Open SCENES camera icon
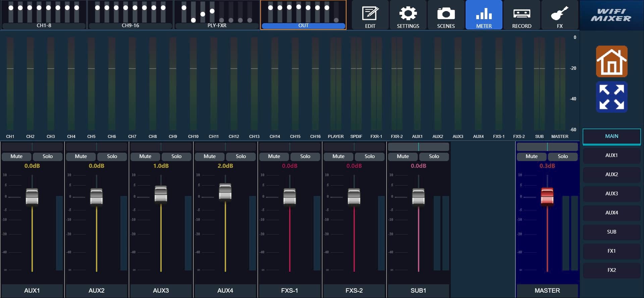Viewport: 644px width, 298px height. [x=446, y=15]
